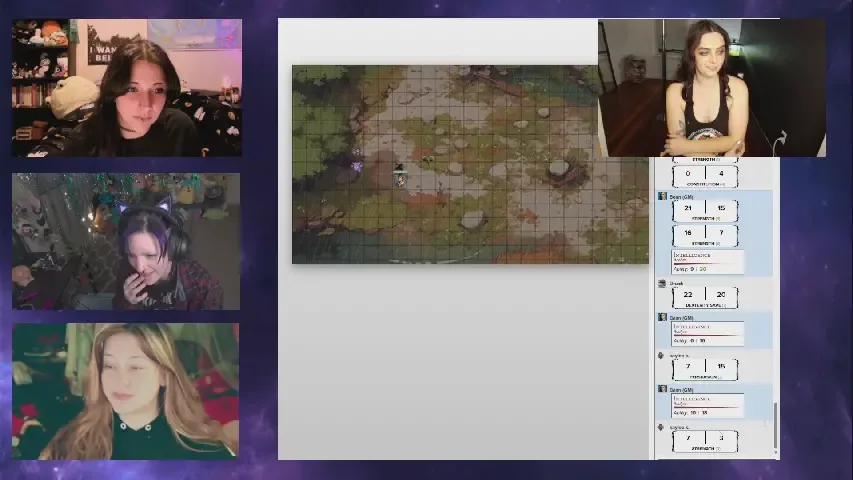The height and width of the screenshot is (480, 853).
Task: Click the purple glowing token on the map
Action: pos(357,166)
